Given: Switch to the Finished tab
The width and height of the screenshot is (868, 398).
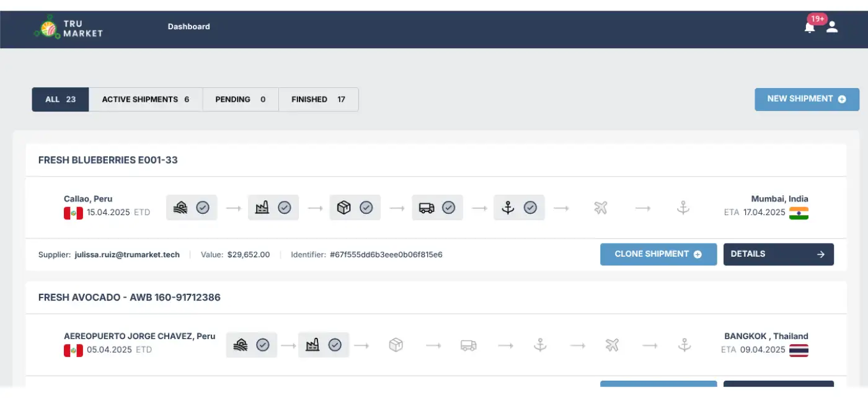Looking at the screenshot, I should point(318,99).
